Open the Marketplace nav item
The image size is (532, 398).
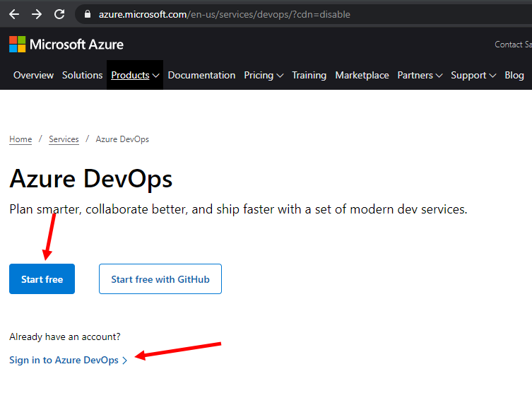[x=362, y=75]
